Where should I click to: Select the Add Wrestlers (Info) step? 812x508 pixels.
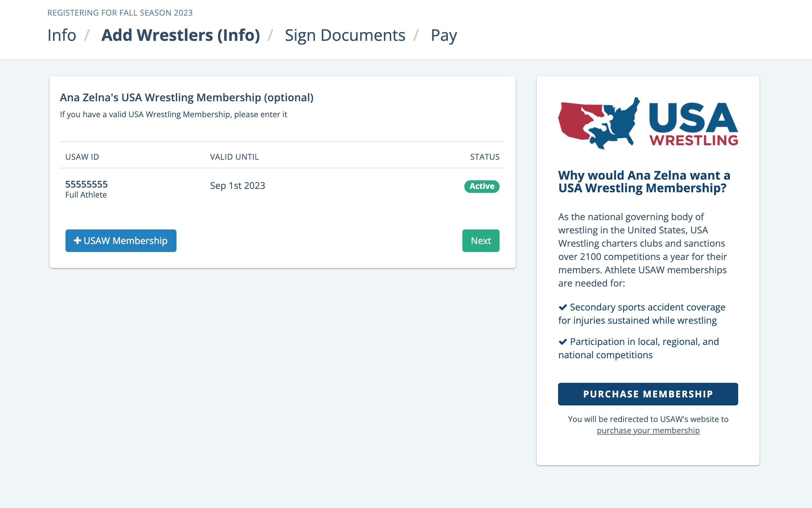(180, 35)
